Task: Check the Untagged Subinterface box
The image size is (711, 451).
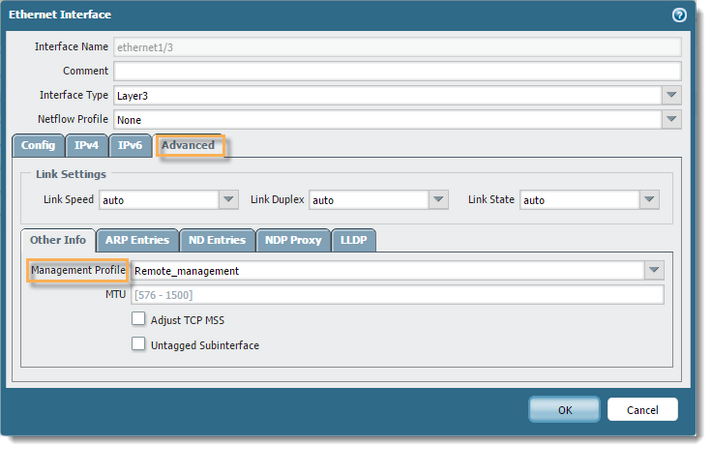Action: pyautogui.click(x=139, y=344)
